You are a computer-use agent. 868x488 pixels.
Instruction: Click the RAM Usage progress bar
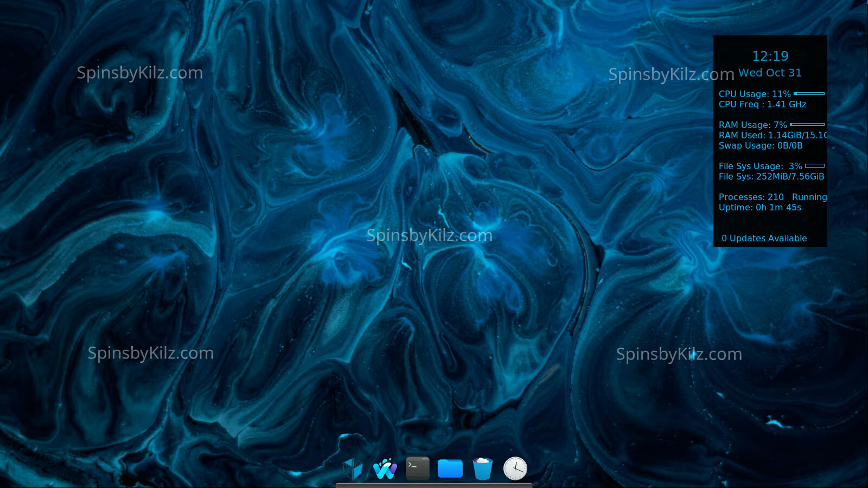(x=807, y=125)
